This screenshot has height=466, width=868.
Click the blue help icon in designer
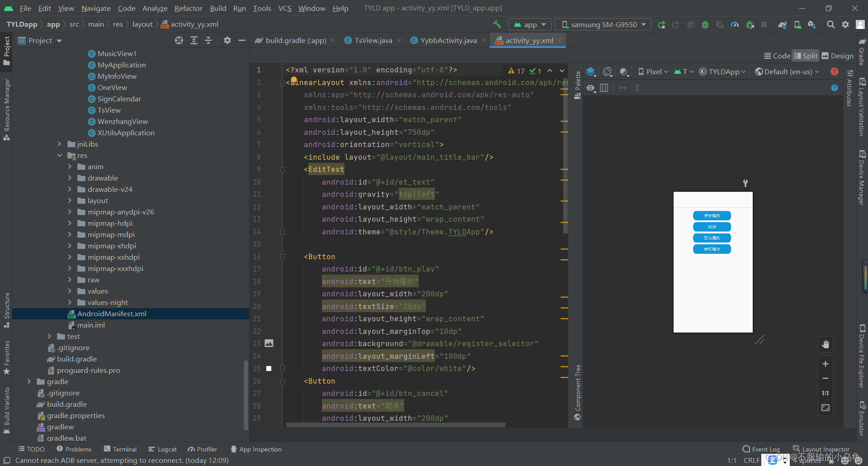pos(835,88)
